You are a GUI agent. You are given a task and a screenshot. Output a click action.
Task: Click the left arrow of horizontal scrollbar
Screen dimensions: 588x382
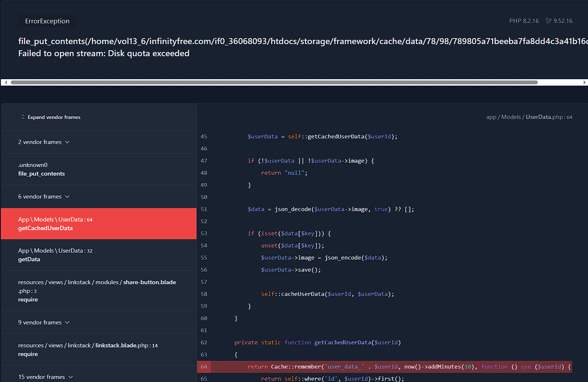6,82
